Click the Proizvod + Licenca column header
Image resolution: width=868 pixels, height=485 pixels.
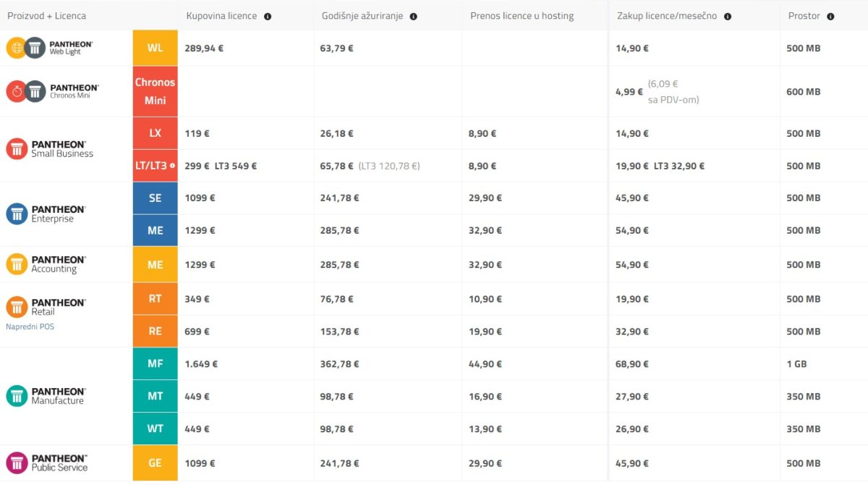coord(46,16)
